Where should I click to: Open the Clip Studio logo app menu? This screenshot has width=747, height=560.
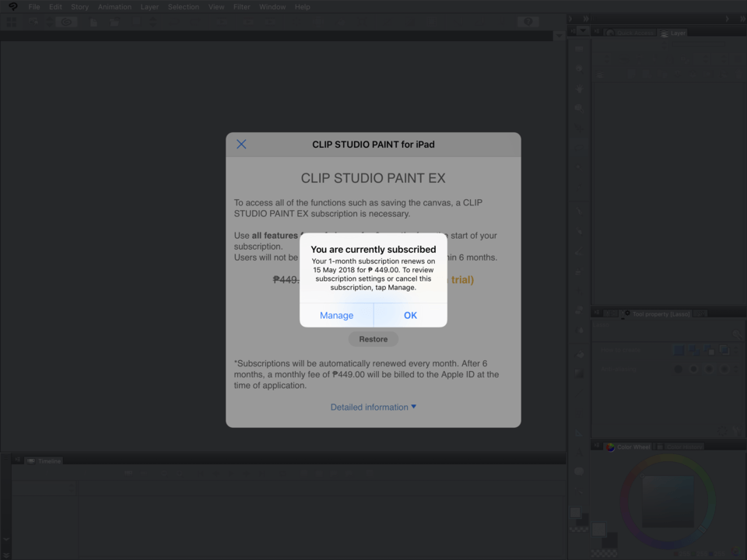click(x=13, y=7)
